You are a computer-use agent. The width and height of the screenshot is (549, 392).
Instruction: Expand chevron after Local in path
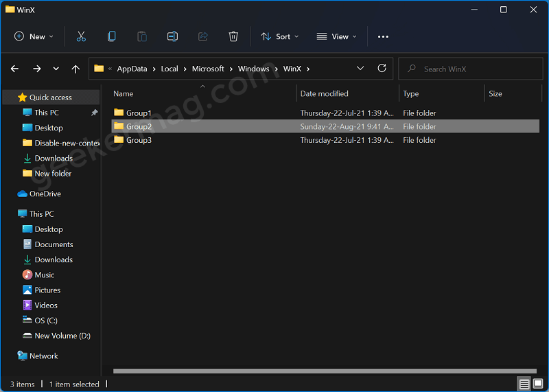tap(185, 69)
